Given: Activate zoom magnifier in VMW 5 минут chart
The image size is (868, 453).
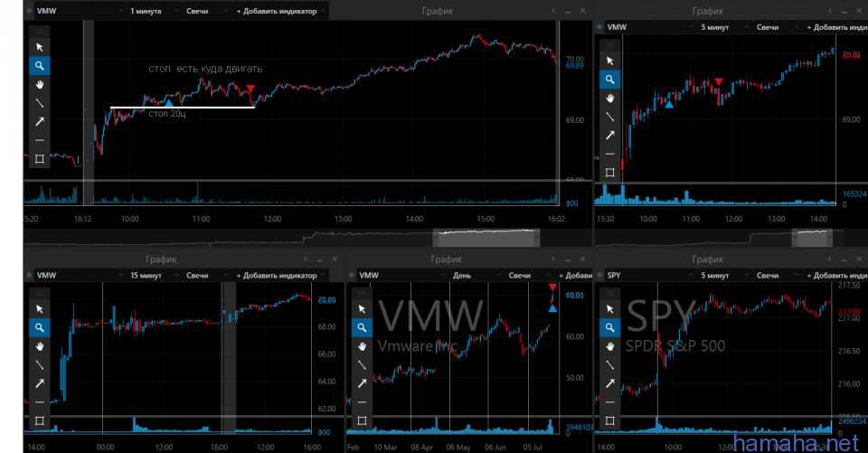Looking at the screenshot, I should (x=609, y=80).
